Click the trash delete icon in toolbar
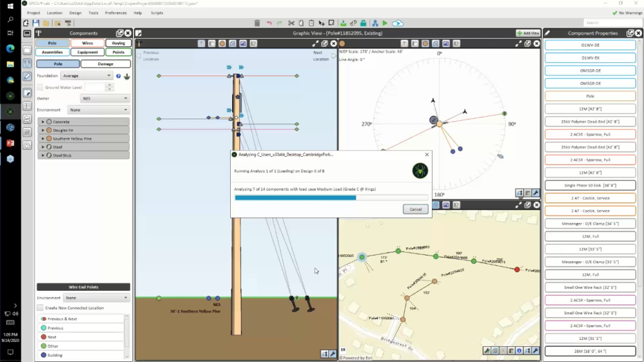This screenshot has height=362, width=644. pyautogui.click(x=257, y=23)
